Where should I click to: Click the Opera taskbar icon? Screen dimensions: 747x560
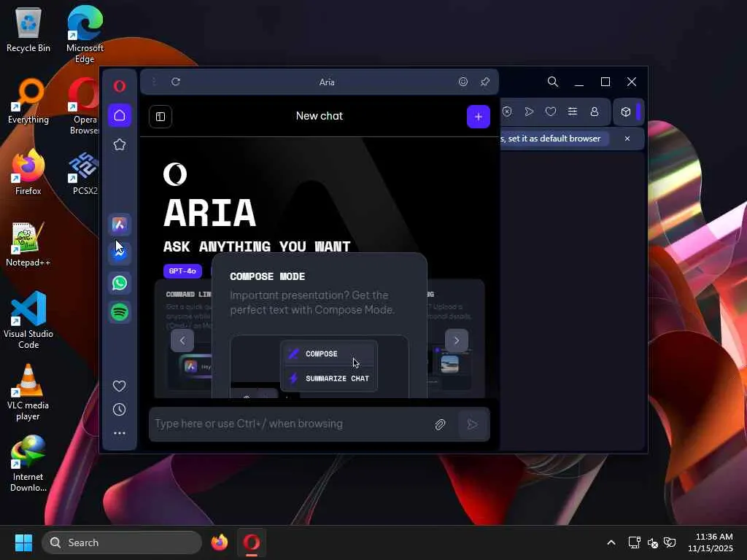coord(252,542)
